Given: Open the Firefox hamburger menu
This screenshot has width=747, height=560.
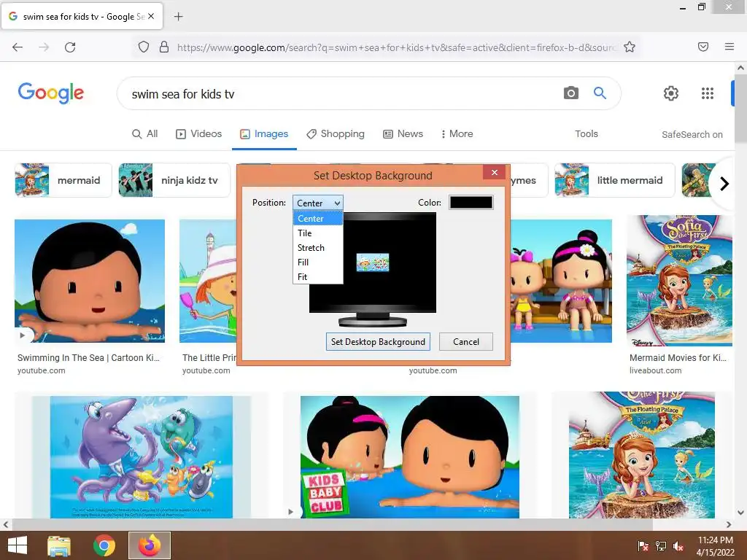Looking at the screenshot, I should [x=729, y=47].
